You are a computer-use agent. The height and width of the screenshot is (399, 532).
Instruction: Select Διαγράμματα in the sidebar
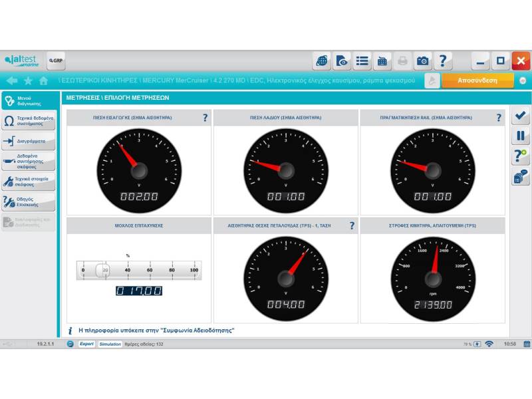(28, 141)
